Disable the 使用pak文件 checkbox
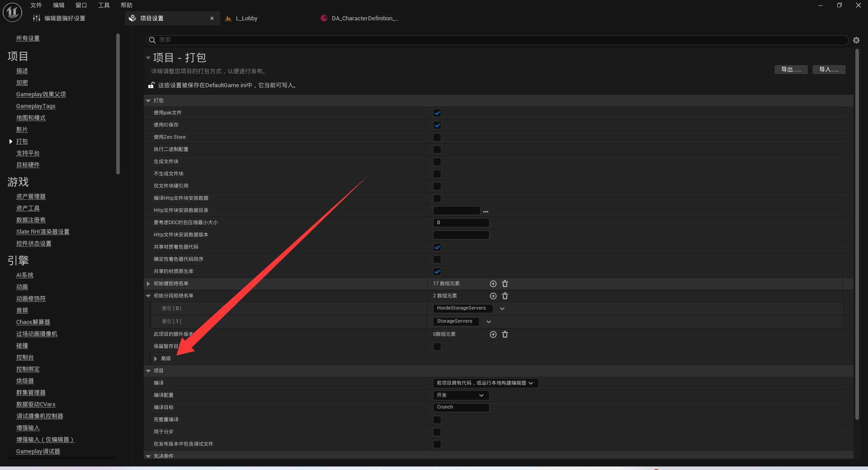Image resolution: width=868 pixels, height=470 pixels. pos(437,113)
